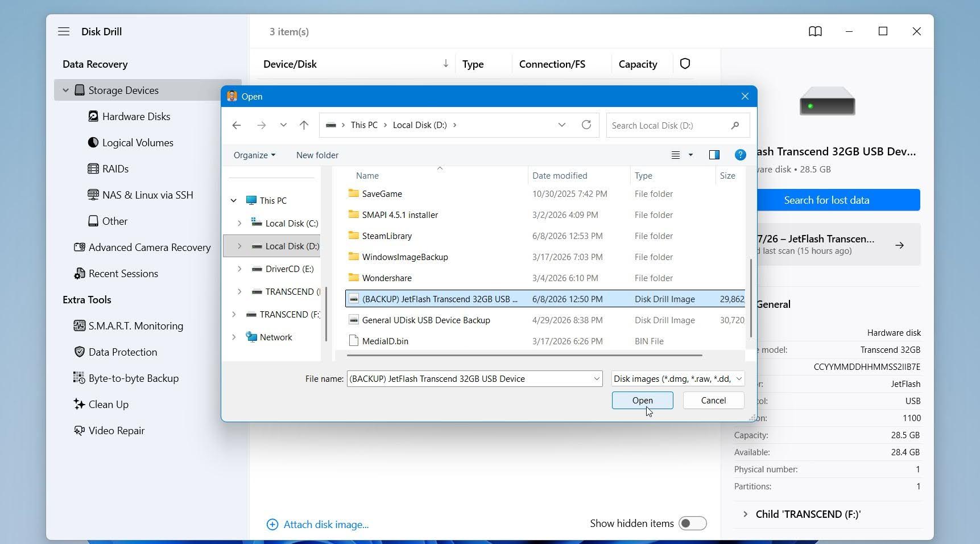Expand DriverCD (E:) tree node
This screenshot has width=980, height=544.
(239, 269)
